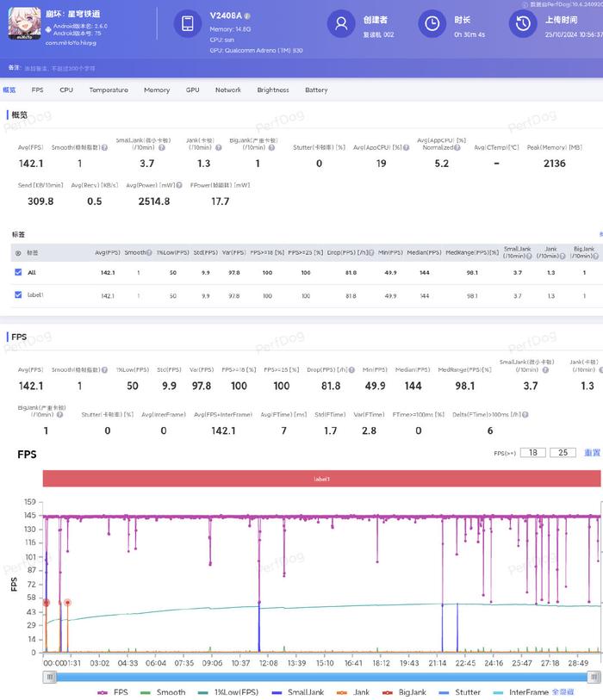The image size is (603, 700).
Task: Click help icon beside Peak(Memory) metric
Action: [587, 147]
